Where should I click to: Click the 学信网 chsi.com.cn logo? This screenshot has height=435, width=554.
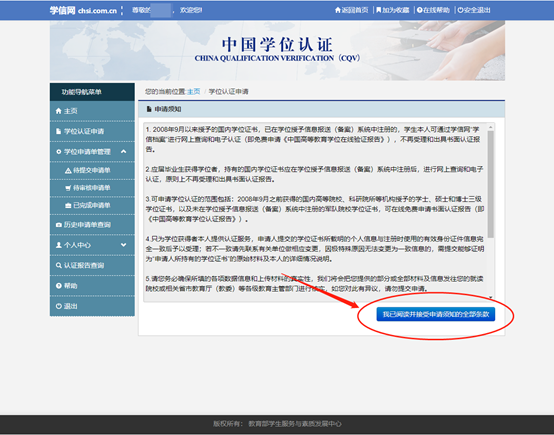click(83, 10)
